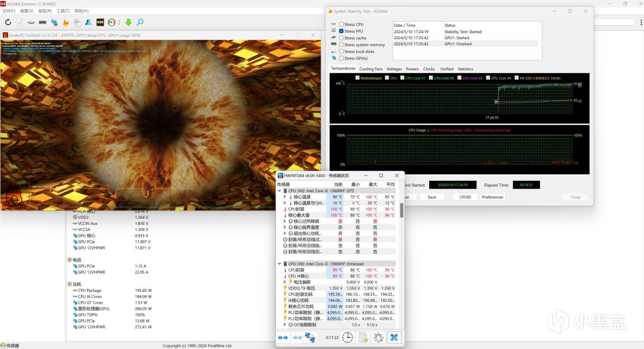Click the AIDA64 refresh toolbar icon
This screenshot has width=644, height=349.
point(8,22)
